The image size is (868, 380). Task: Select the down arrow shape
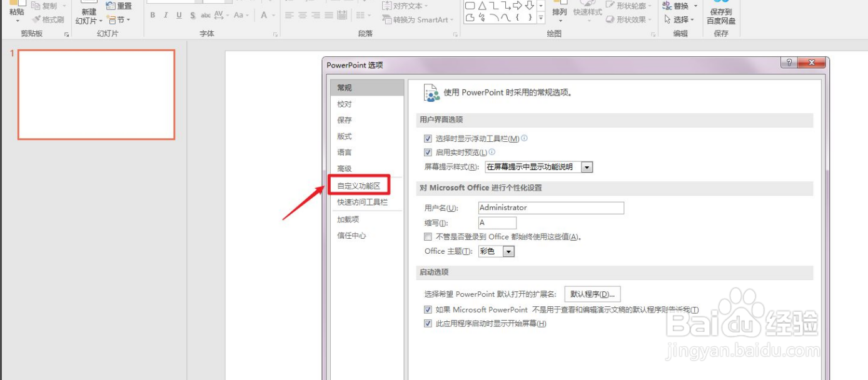point(529,6)
